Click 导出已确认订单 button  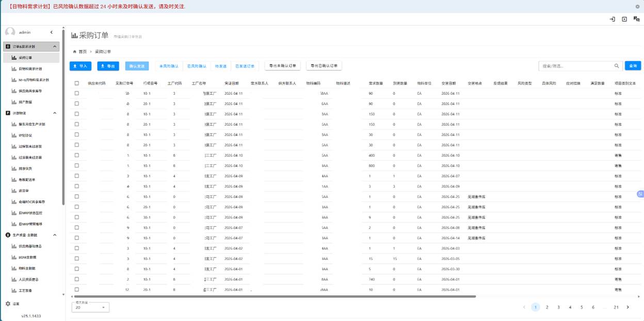click(x=324, y=66)
